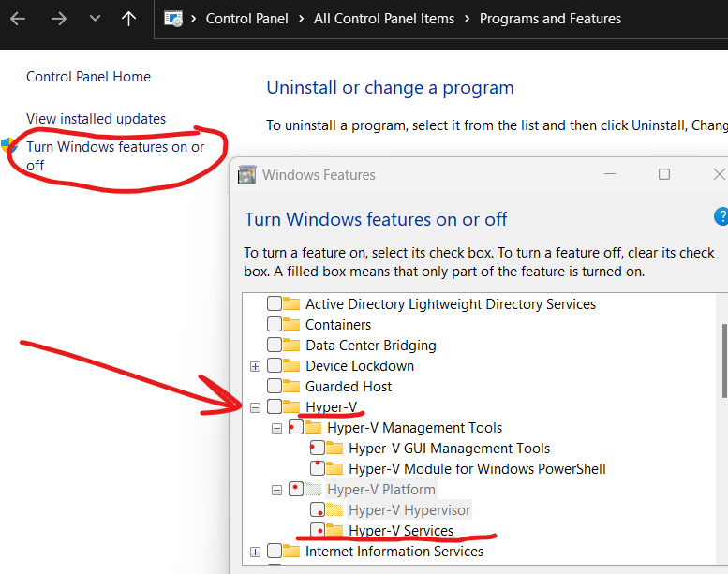Open the chevron after All Control Panel Items
This screenshot has height=574, width=728.
click(468, 19)
